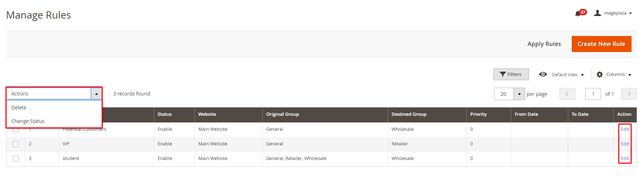This screenshot has width=644, height=181.
Task: Go to the previous page arrow
Action: (x=567, y=94)
